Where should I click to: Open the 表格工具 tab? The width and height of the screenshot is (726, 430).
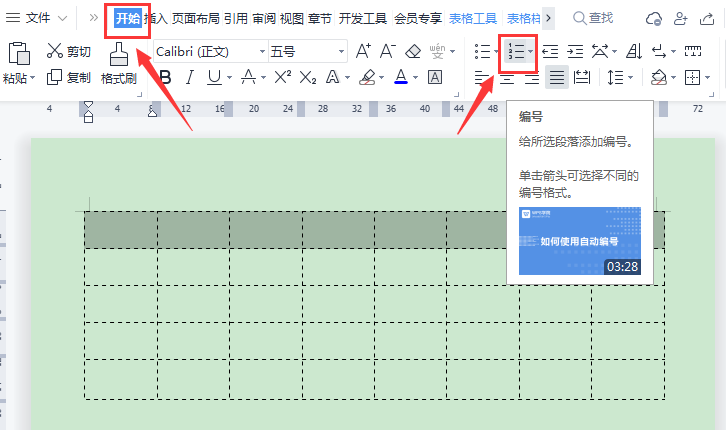[x=473, y=19]
